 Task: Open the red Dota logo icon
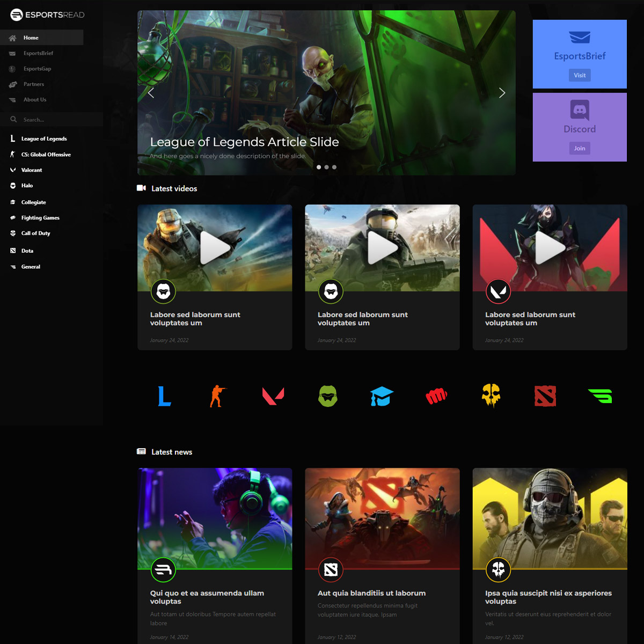pos(545,396)
